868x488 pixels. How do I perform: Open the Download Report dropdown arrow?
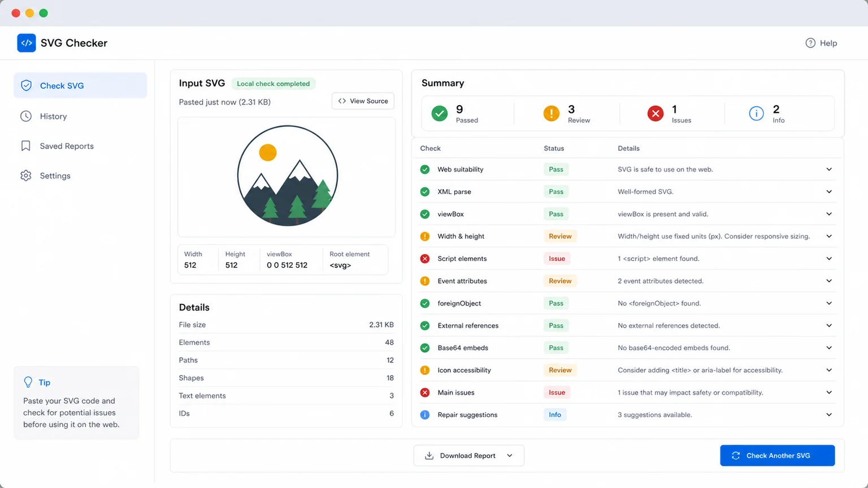pos(510,456)
